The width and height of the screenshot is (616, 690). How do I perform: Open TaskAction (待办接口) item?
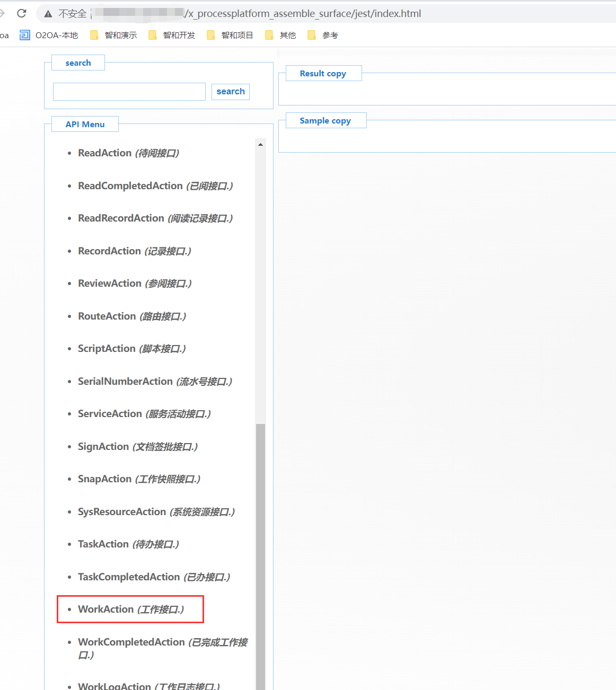click(128, 544)
